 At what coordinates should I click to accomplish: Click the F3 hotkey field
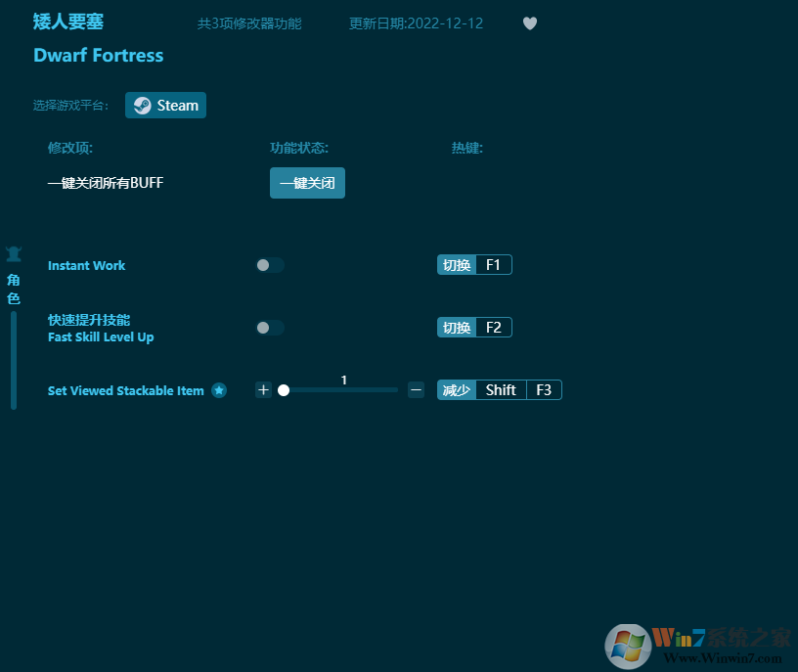click(544, 390)
